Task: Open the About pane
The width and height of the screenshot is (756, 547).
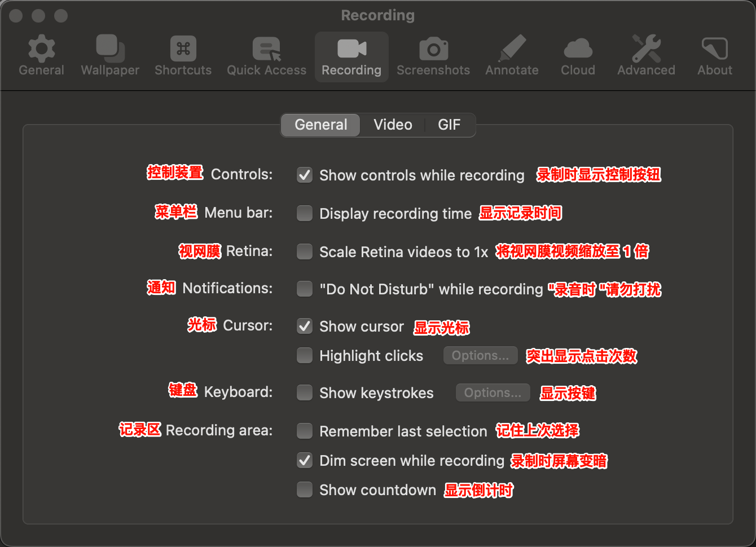Action: click(x=714, y=50)
